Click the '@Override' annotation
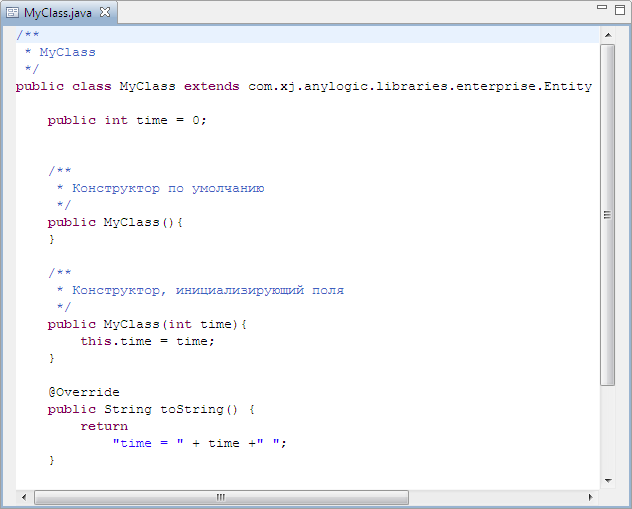Image resolution: width=632 pixels, height=509 pixels. click(x=84, y=392)
